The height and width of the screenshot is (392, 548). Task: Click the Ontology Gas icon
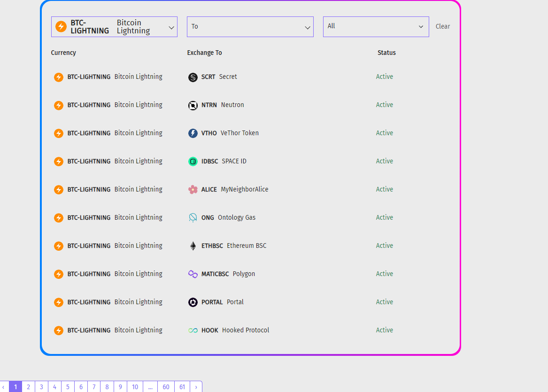[193, 218]
